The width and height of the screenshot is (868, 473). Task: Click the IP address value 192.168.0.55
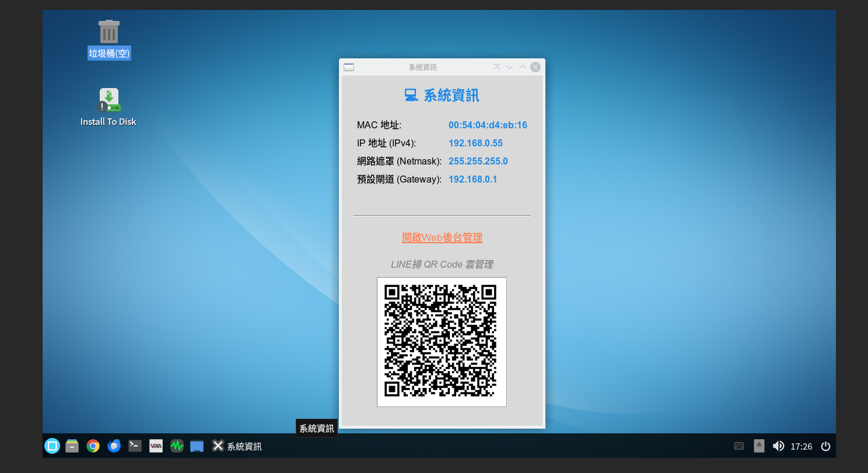pos(475,143)
